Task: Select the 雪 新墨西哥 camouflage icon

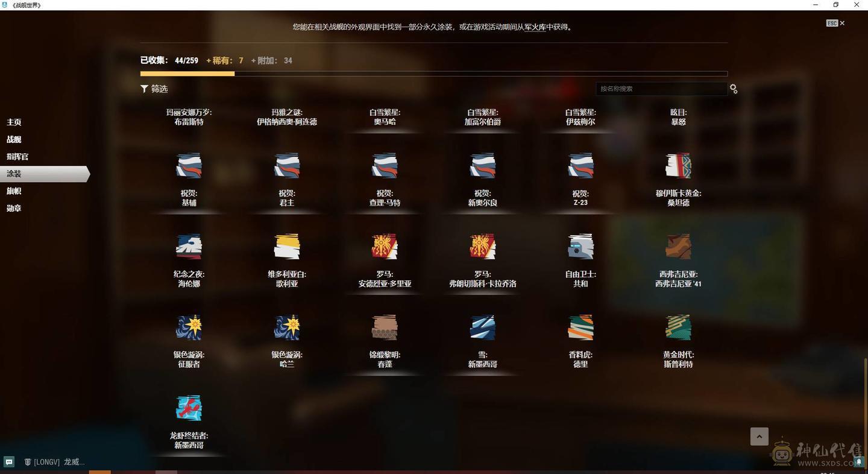Action: click(482, 327)
